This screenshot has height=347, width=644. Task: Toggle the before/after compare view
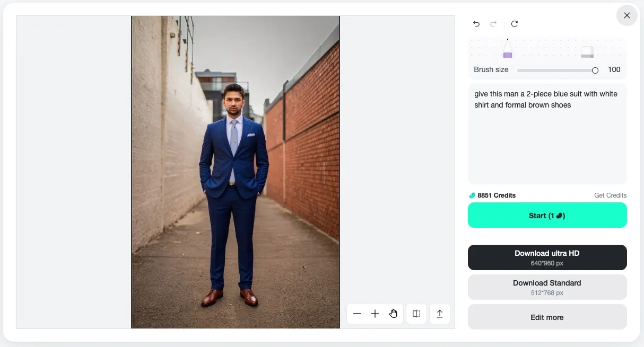(416, 314)
